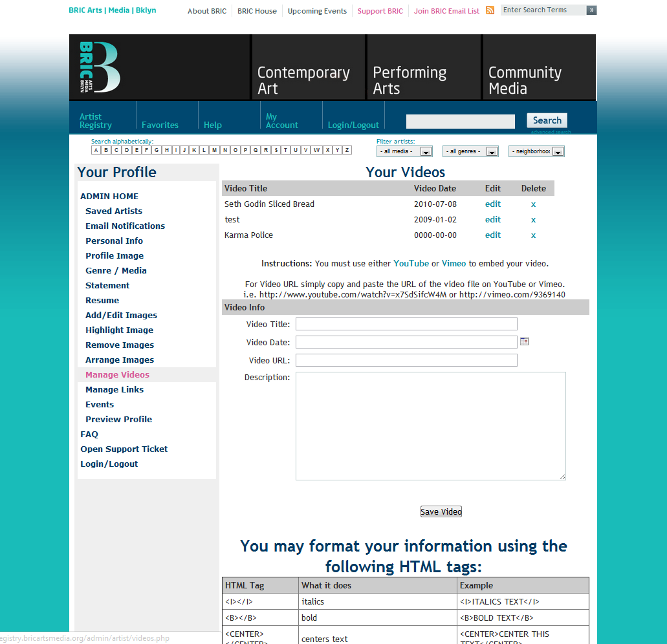Expand the neighborhood filter dropdown

(x=536, y=151)
